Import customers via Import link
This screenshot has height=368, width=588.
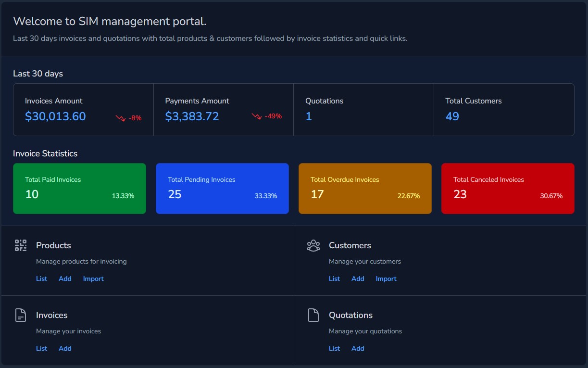click(386, 279)
